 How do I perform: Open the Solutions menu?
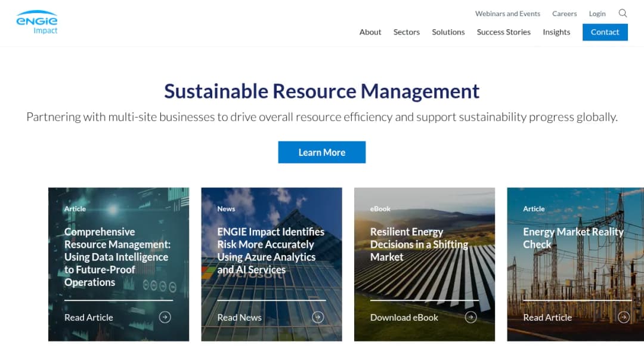pyautogui.click(x=448, y=32)
